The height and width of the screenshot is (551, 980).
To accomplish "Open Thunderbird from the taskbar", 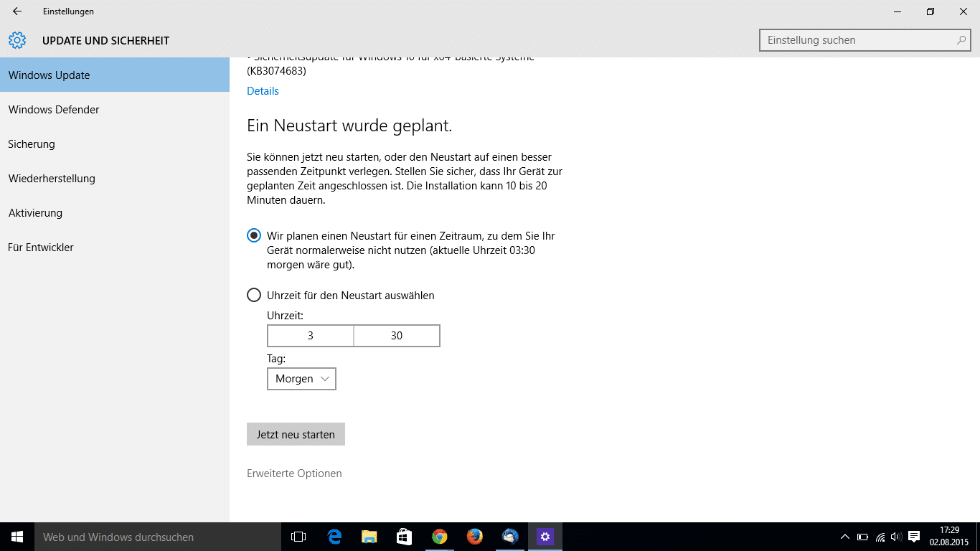I will (x=510, y=537).
